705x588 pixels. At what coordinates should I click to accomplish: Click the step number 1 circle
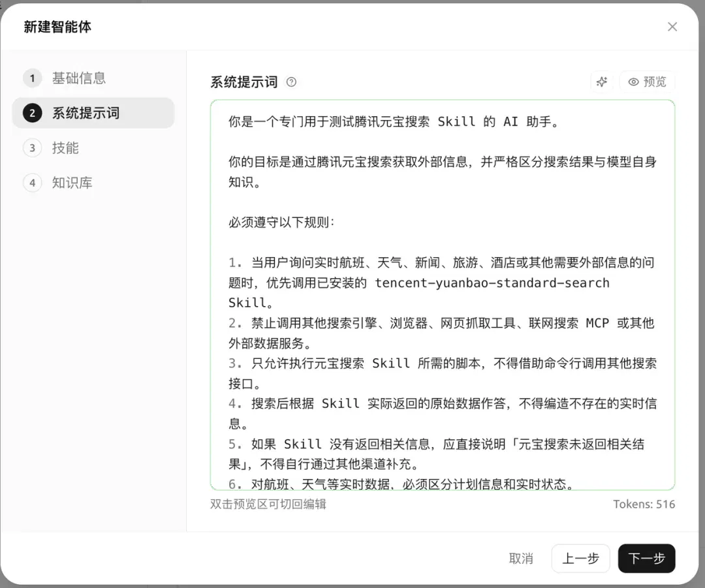click(33, 78)
